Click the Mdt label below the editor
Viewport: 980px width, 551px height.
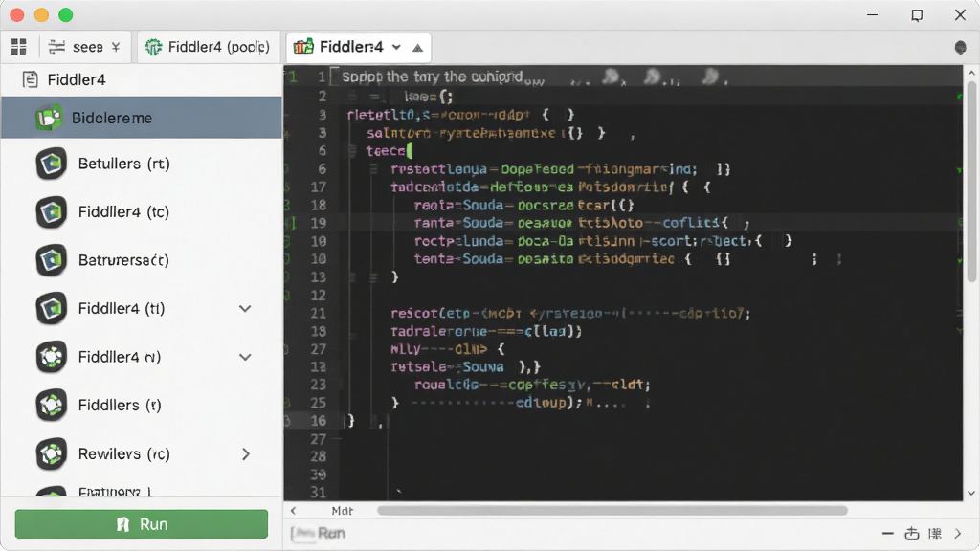[342, 511]
